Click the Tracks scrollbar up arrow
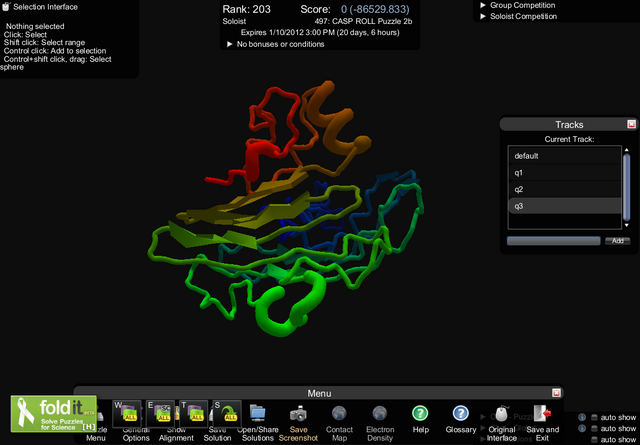The image size is (640, 445). (x=627, y=150)
